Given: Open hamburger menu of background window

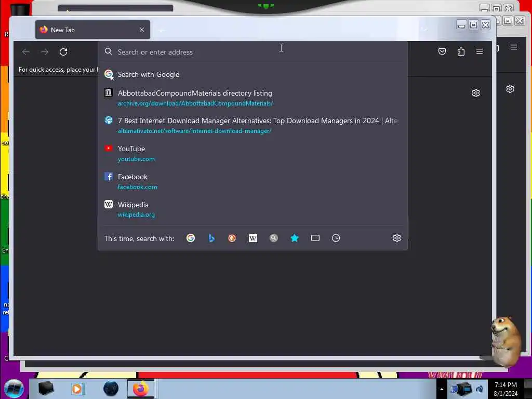Looking at the screenshot, I should 514,47.
